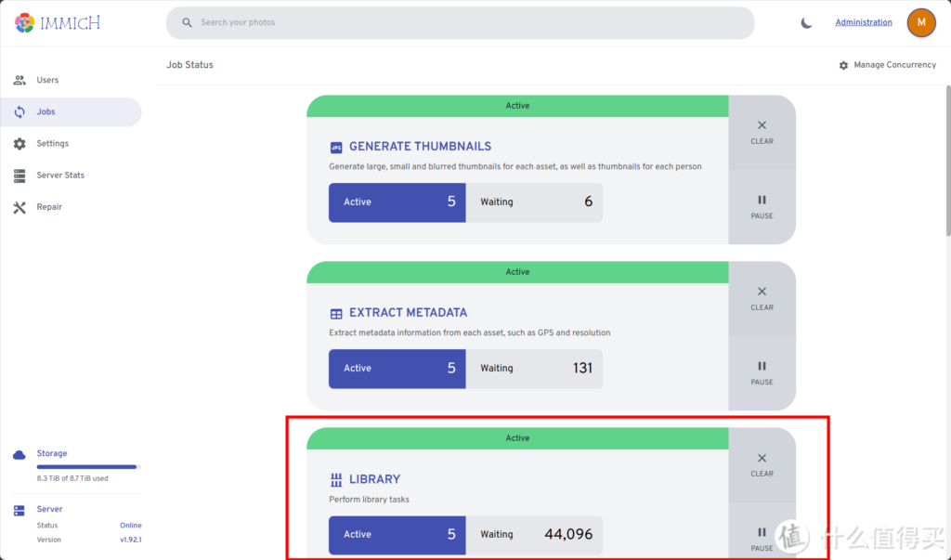Click into the photo search field

(460, 22)
